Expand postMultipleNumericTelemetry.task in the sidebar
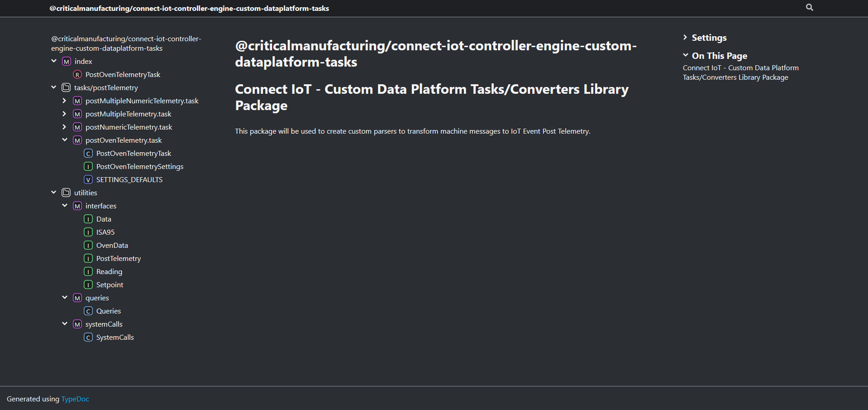The image size is (868, 410). (64, 101)
